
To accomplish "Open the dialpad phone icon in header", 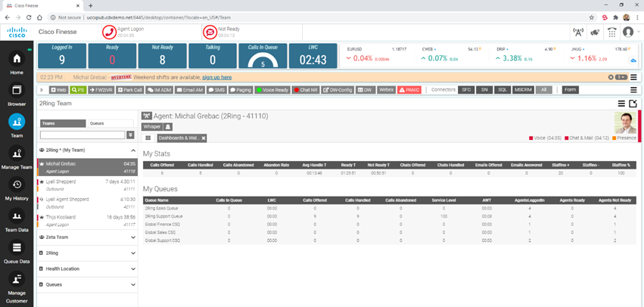I will [x=612, y=33].
